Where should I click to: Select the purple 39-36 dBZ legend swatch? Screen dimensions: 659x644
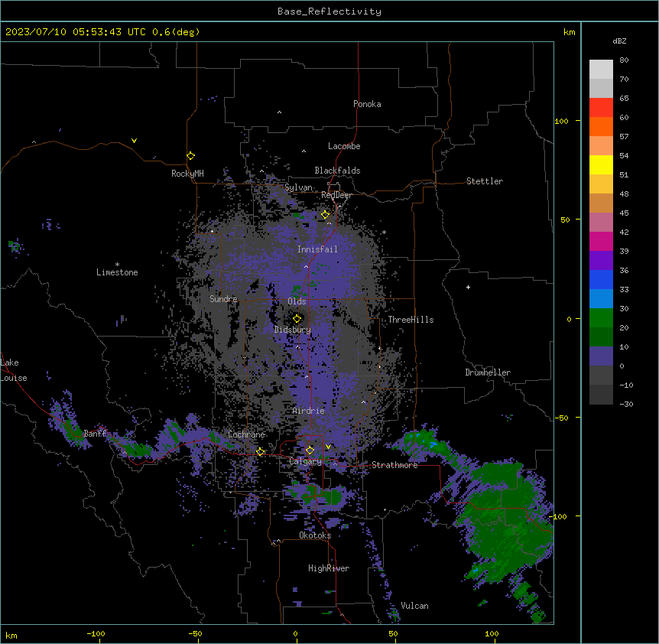[x=601, y=260]
